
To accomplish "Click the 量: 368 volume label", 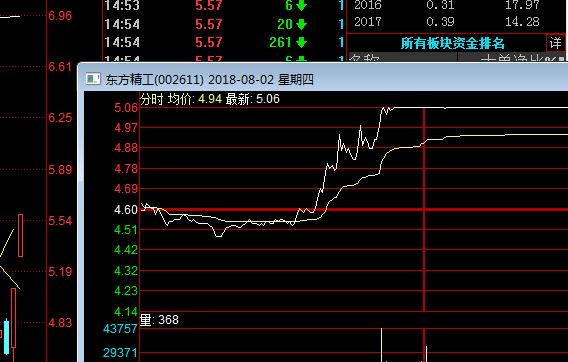I will pyautogui.click(x=159, y=320).
